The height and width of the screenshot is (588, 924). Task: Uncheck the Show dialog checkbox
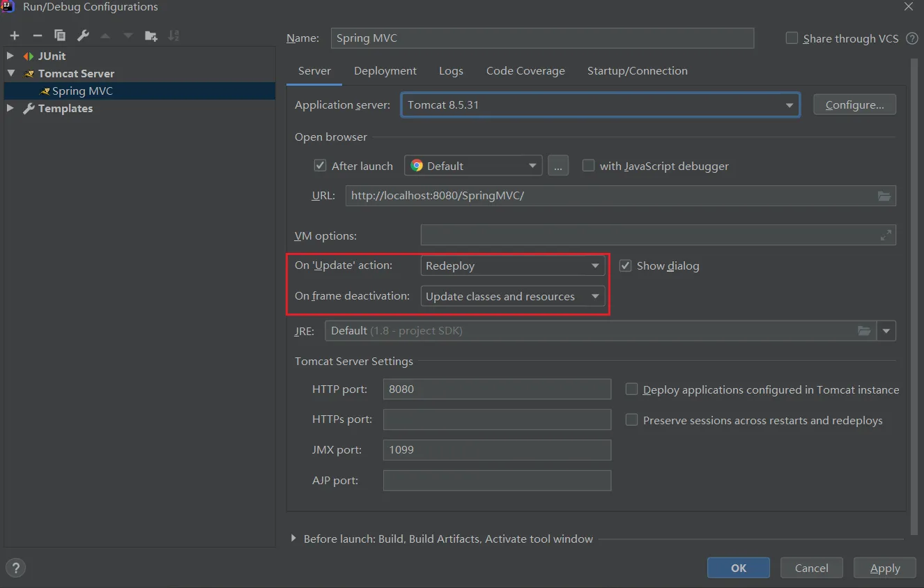point(626,265)
